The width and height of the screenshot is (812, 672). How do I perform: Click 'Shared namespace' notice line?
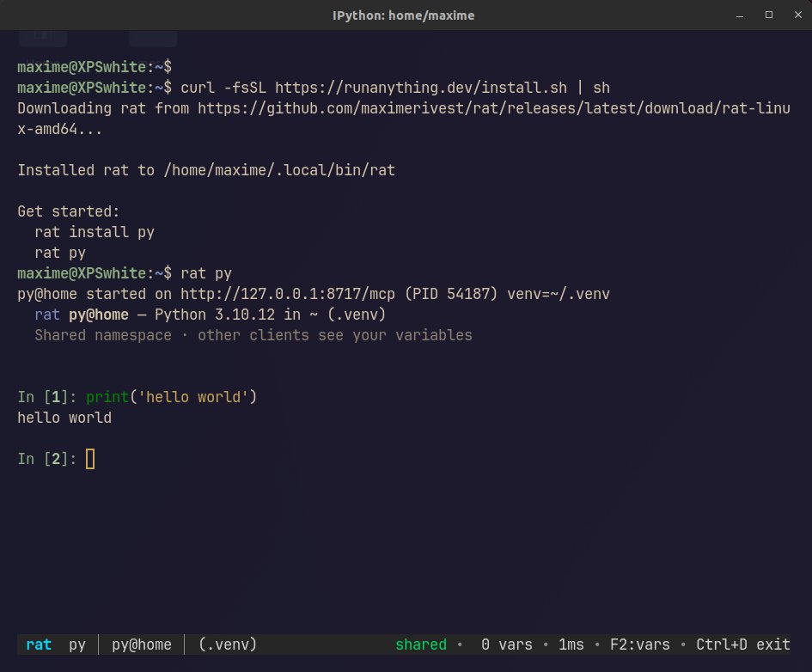(253, 335)
